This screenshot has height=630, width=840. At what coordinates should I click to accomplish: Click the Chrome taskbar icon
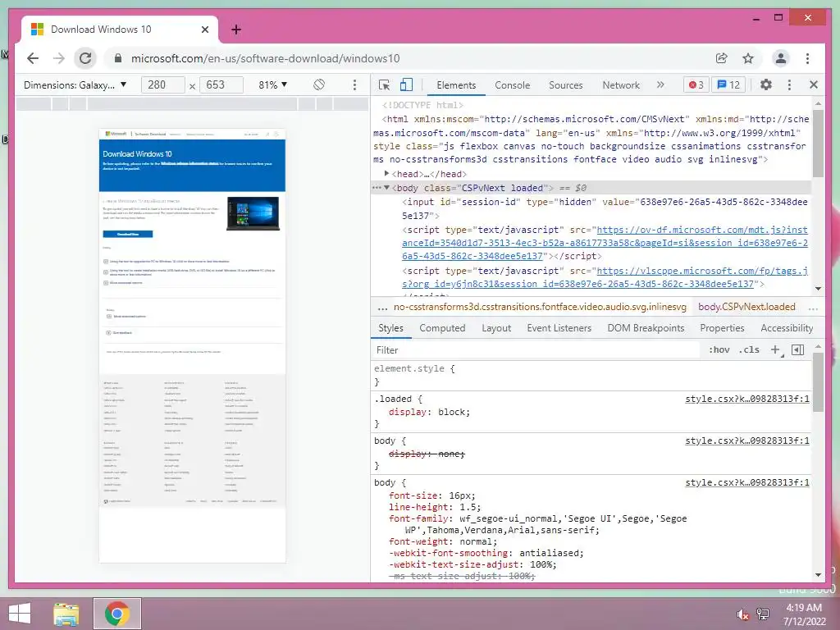(x=117, y=614)
